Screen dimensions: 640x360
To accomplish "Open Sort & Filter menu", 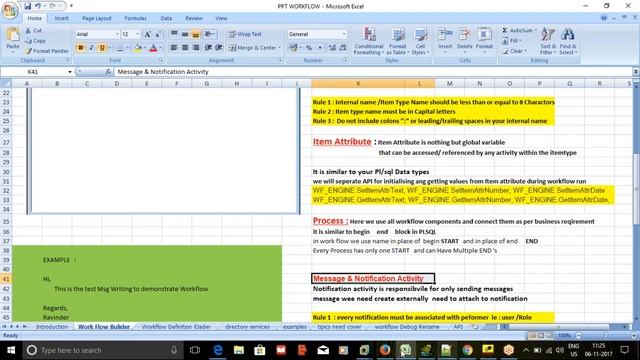I will [548, 41].
